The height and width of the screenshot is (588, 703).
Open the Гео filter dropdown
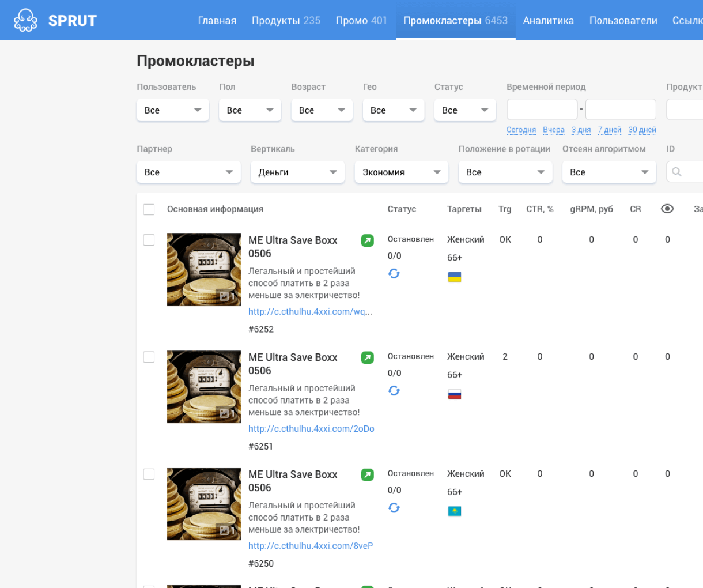pyautogui.click(x=393, y=110)
